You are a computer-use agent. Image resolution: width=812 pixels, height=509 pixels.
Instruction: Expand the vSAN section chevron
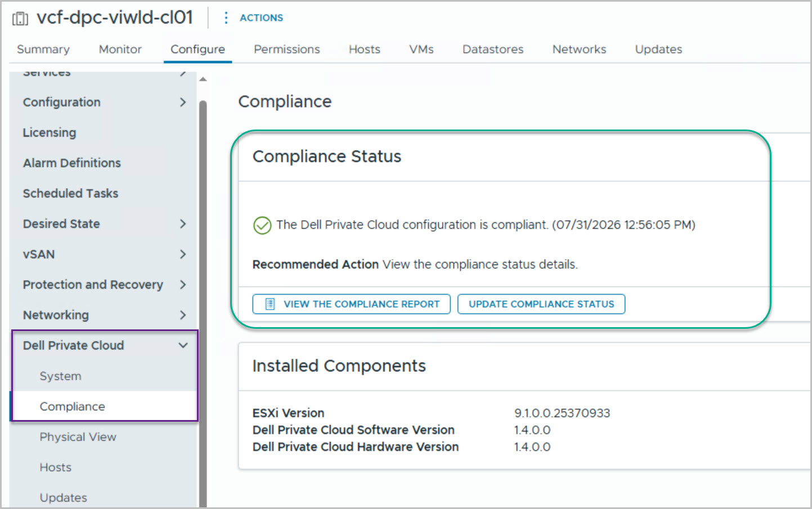click(x=183, y=254)
